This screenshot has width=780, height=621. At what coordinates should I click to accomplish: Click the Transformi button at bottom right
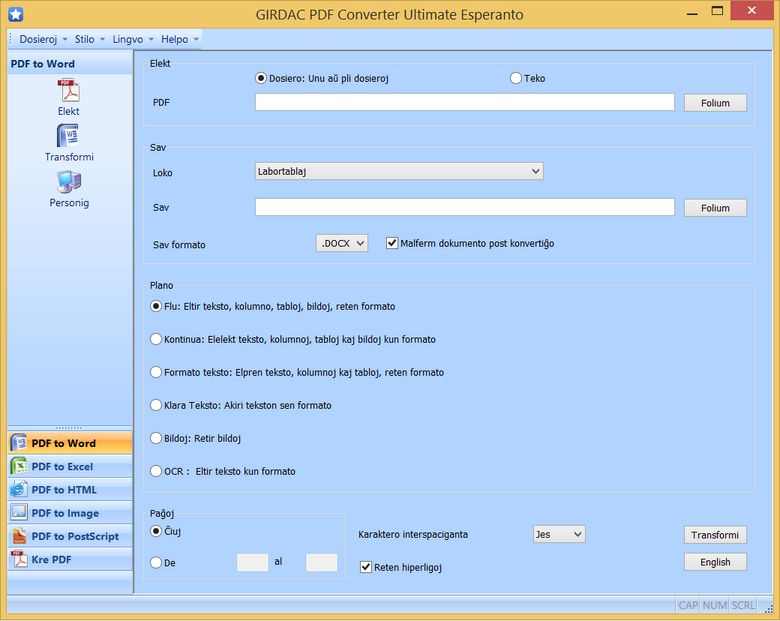click(715, 535)
